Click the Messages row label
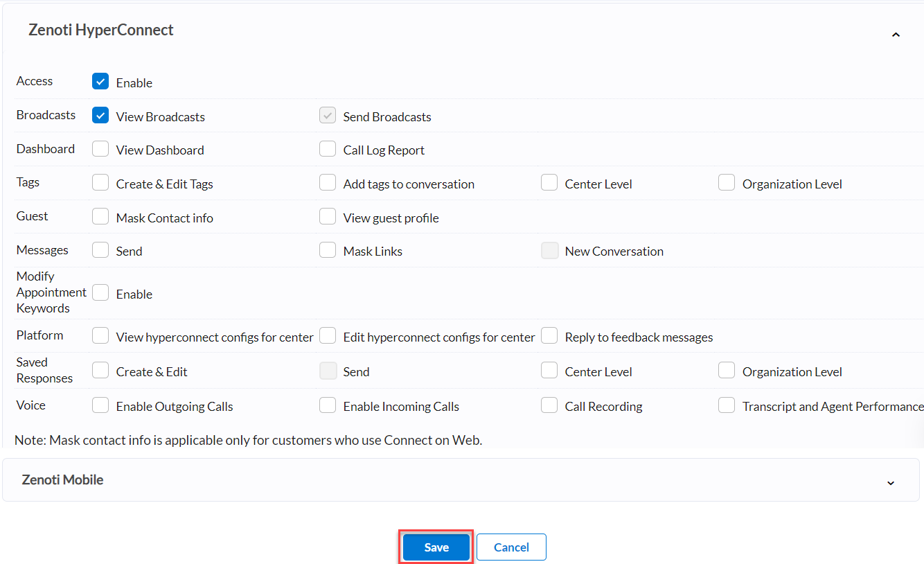Screen dimensions: 924x564 pyautogui.click(x=42, y=250)
